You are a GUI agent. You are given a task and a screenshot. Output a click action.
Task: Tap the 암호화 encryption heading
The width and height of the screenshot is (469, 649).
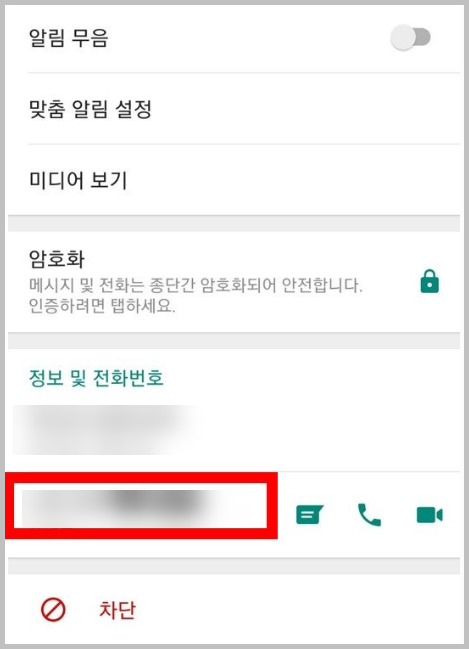(x=57, y=259)
